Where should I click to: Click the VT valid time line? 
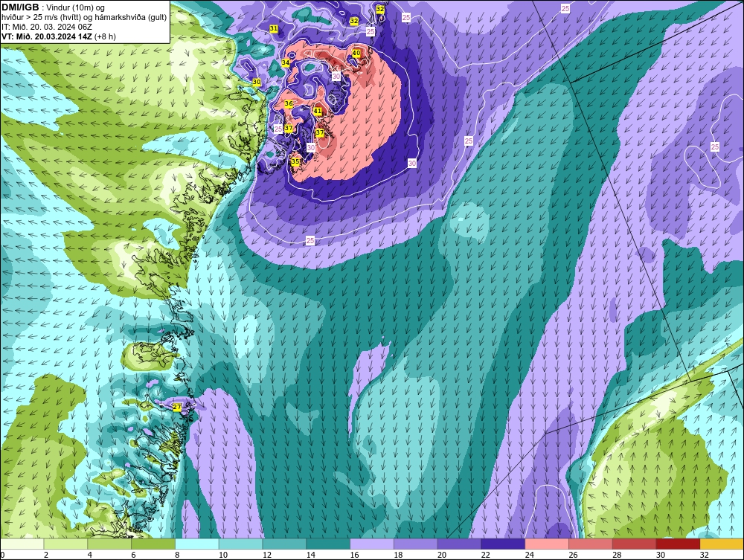(58, 36)
